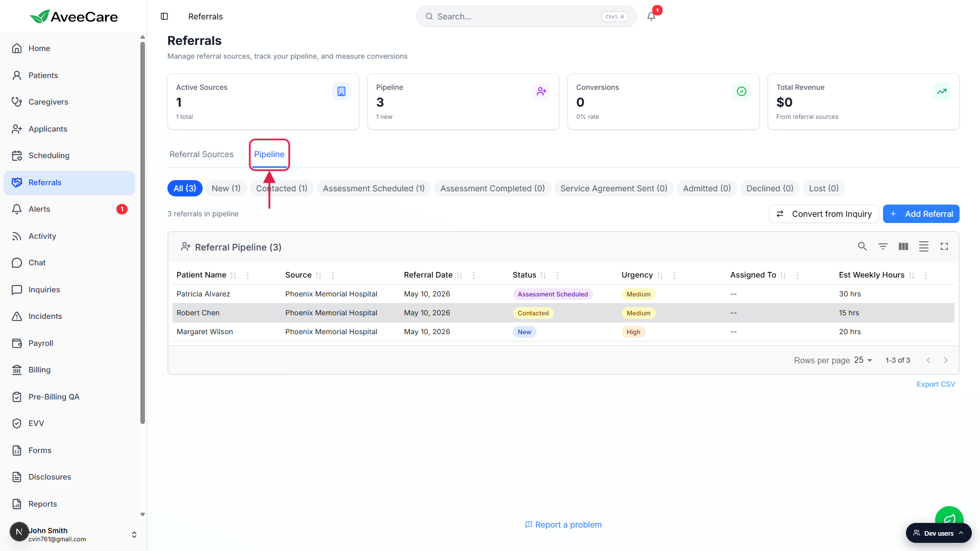Screen dimensions: 980x551
Task: Click Conversions check circle icon
Action: click(x=742, y=91)
